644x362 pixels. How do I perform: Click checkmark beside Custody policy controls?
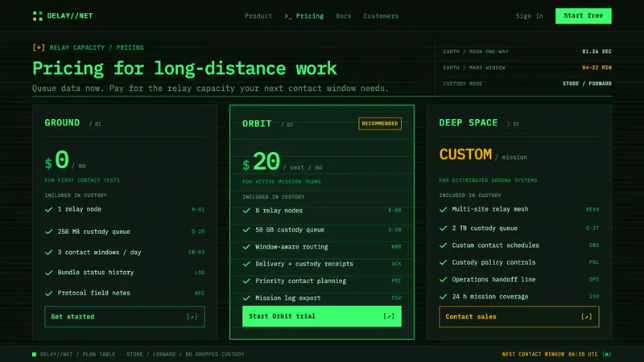[444, 262]
